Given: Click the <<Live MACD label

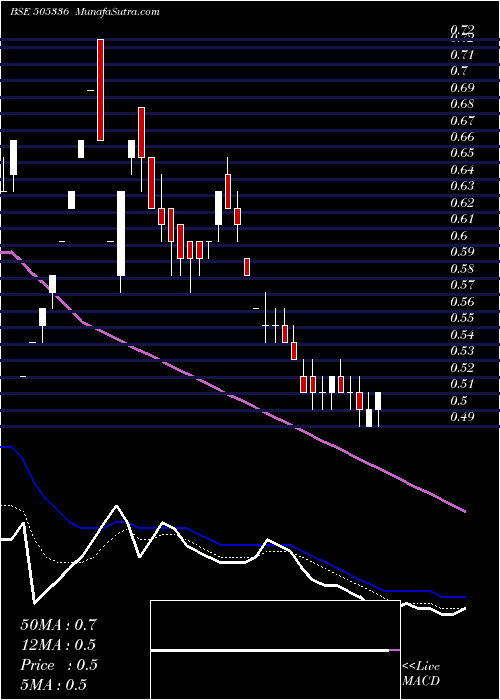Looking at the screenshot, I should (421, 674).
